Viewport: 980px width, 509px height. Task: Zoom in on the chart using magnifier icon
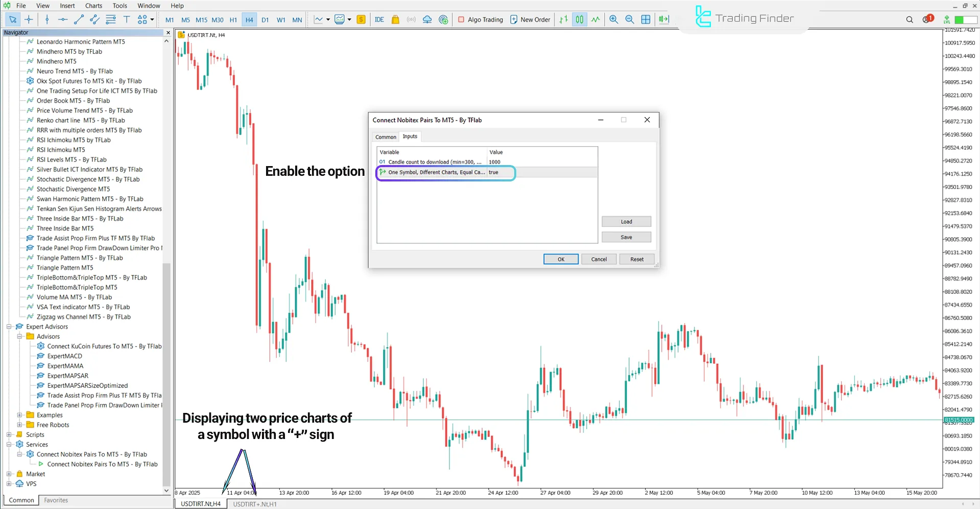614,19
